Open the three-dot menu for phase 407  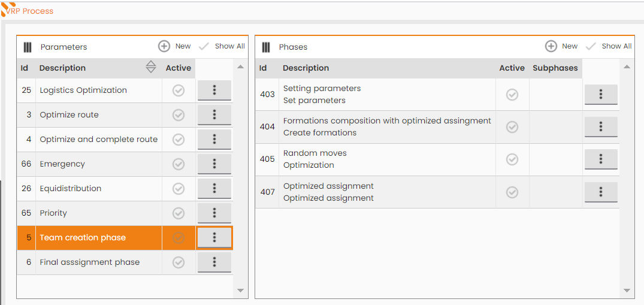point(601,192)
